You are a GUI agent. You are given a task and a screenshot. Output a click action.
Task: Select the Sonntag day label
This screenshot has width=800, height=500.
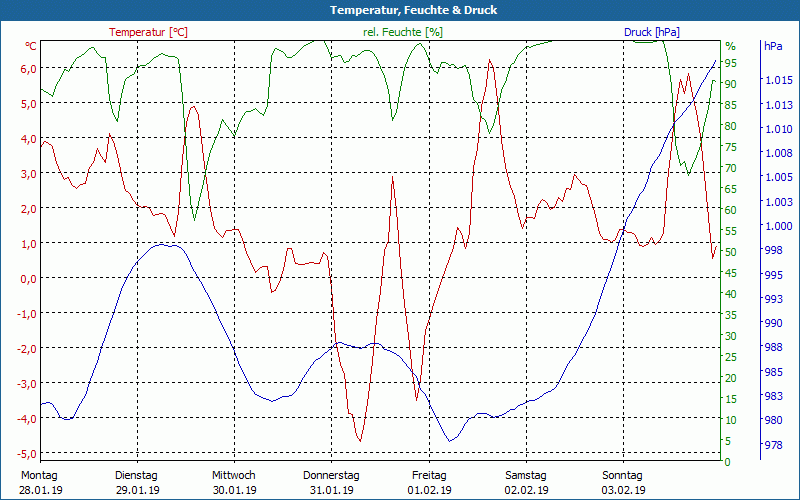tap(623, 475)
